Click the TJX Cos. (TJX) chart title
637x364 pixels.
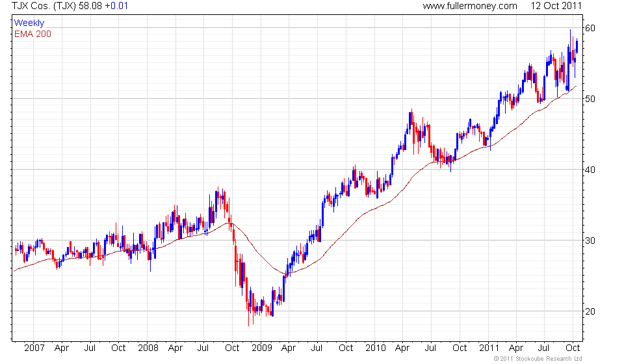[44, 6]
